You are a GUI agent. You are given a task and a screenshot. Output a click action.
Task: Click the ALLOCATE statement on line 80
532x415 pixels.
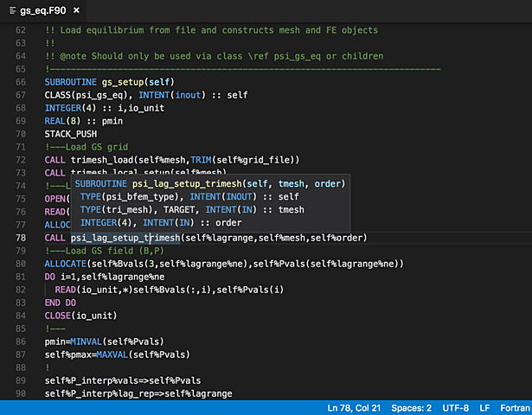tap(66, 264)
